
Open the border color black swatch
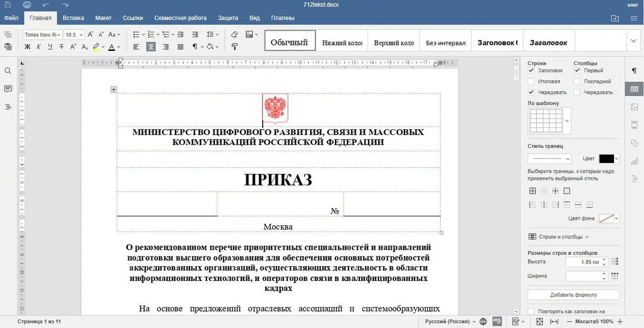[x=608, y=159]
